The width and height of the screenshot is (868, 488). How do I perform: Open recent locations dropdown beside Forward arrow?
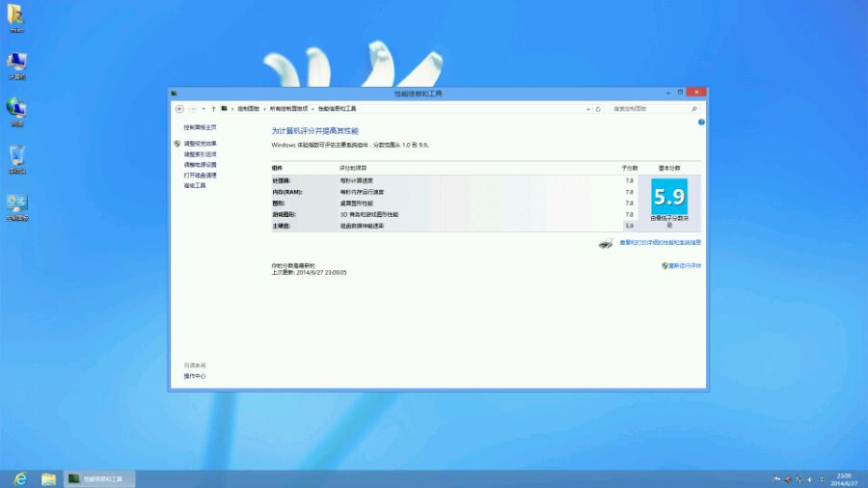tap(203, 109)
